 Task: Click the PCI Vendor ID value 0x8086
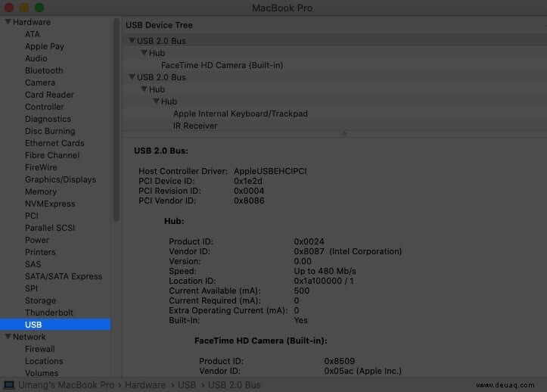249,201
